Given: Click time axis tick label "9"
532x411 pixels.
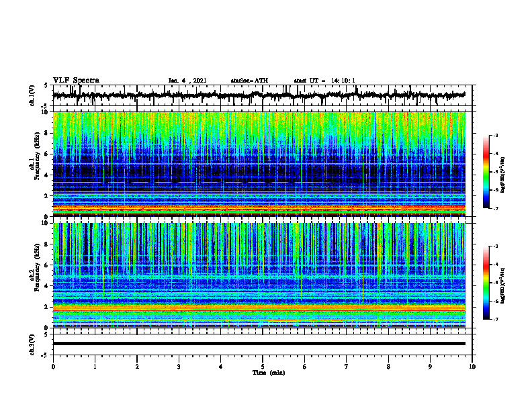Looking at the screenshot, I should point(430,367).
